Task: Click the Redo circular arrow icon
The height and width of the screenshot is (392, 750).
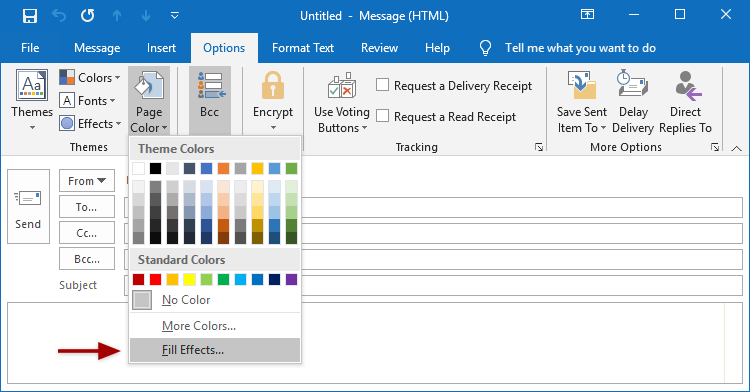Action: coord(88,16)
